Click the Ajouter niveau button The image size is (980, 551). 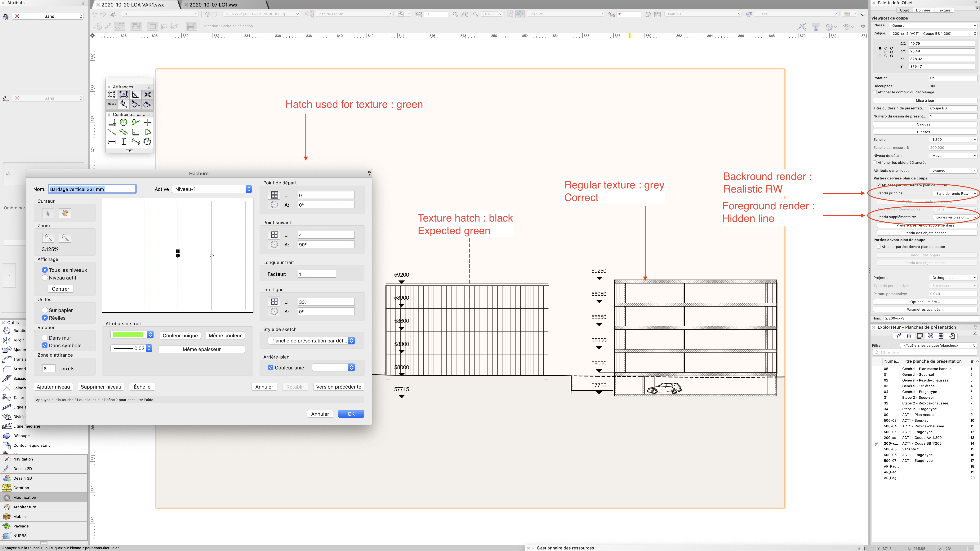(x=53, y=387)
